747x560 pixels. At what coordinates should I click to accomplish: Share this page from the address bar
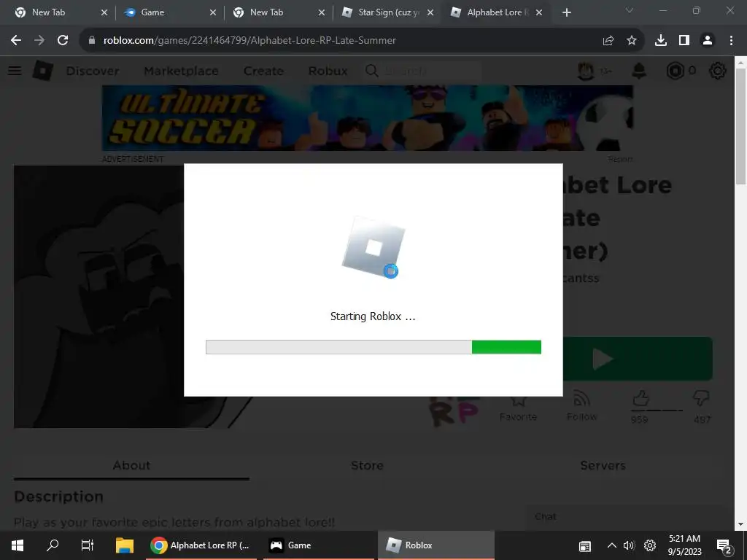(x=608, y=41)
